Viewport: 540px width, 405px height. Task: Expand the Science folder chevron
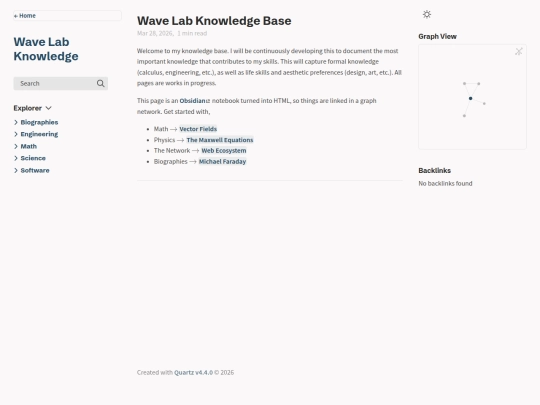coord(16,158)
